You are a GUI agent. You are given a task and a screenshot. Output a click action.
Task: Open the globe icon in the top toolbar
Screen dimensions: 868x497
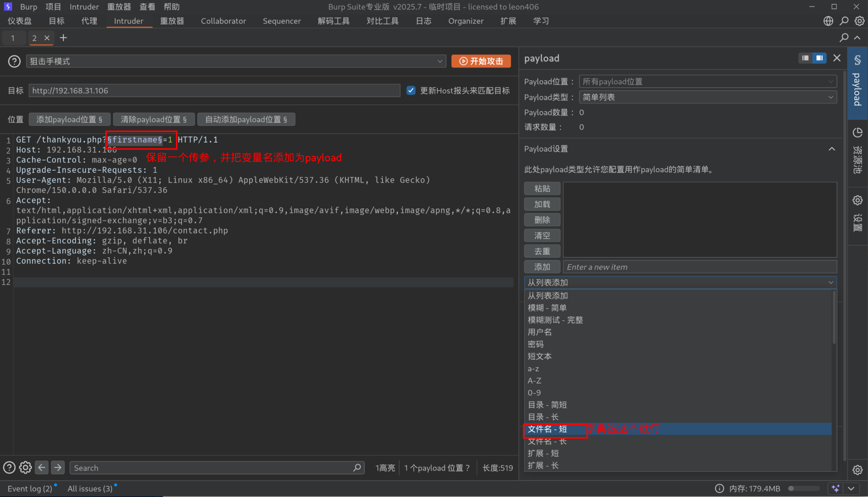click(x=828, y=21)
